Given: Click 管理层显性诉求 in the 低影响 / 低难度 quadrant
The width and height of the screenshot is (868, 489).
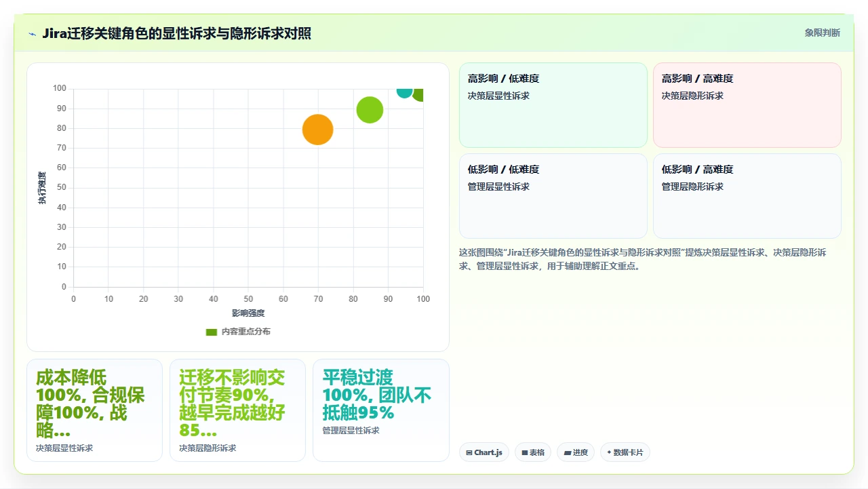Looking at the screenshot, I should tap(498, 187).
